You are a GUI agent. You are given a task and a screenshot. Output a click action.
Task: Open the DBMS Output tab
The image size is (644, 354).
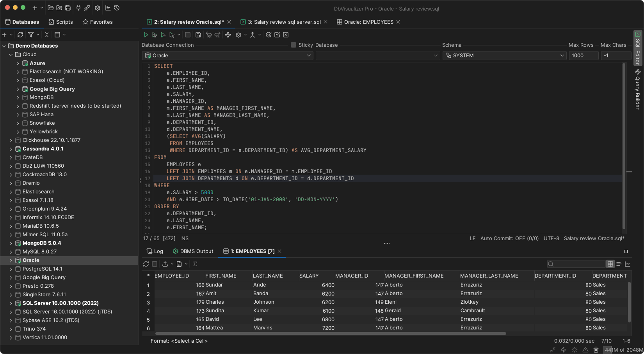[x=193, y=251]
